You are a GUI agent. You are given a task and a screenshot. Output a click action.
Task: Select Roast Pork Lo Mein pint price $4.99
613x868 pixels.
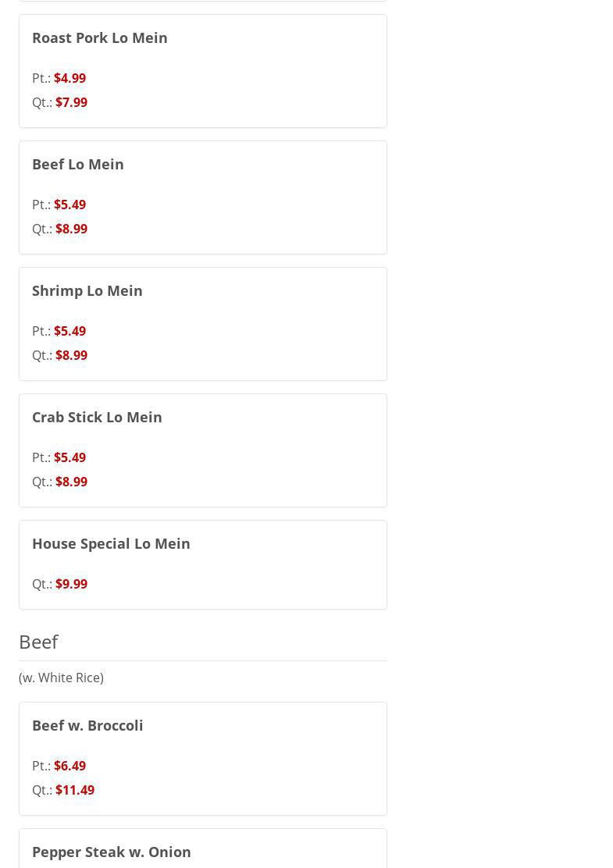69,78
